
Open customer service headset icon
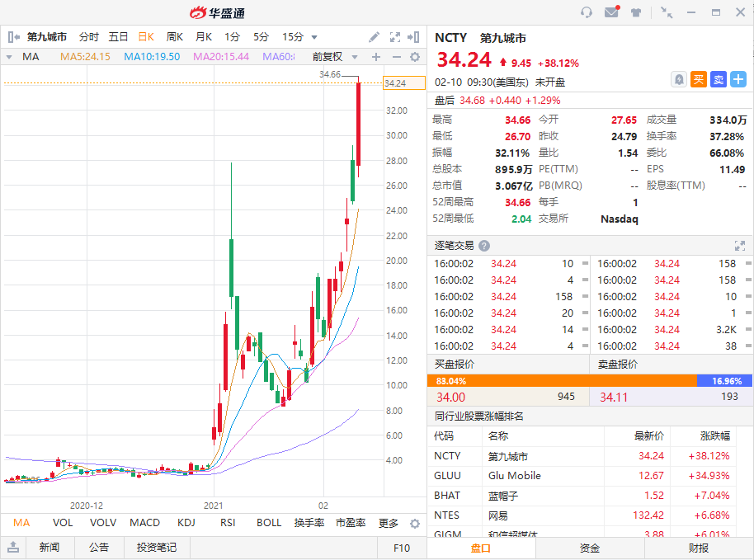click(x=587, y=12)
